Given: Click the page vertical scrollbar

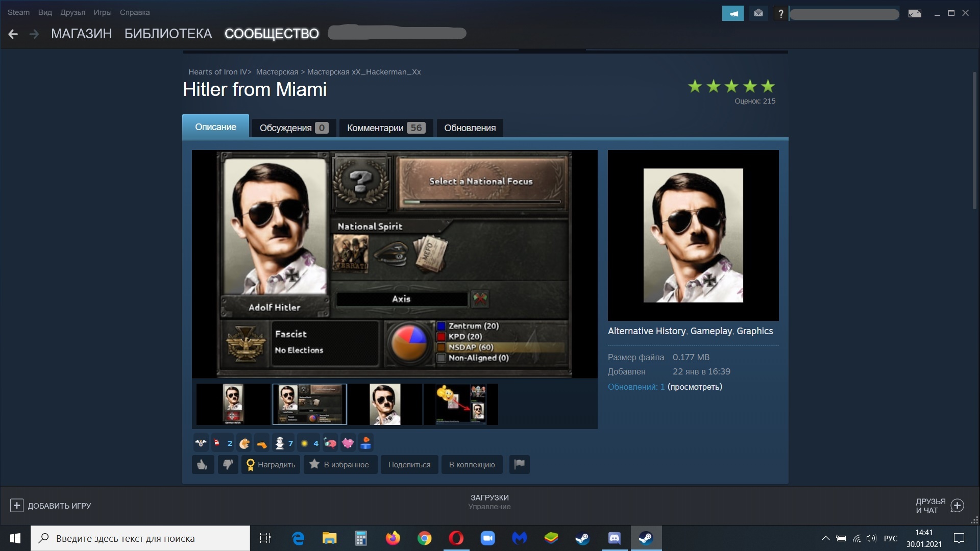Looking at the screenshot, I should click(974, 140).
